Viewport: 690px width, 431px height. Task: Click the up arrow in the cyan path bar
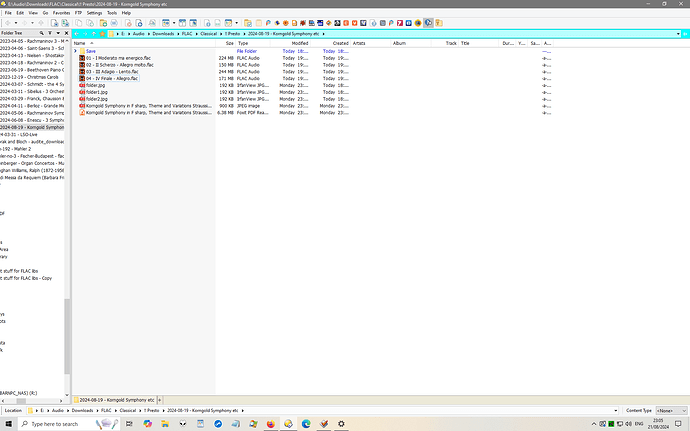pyautogui.click(x=94, y=34)
